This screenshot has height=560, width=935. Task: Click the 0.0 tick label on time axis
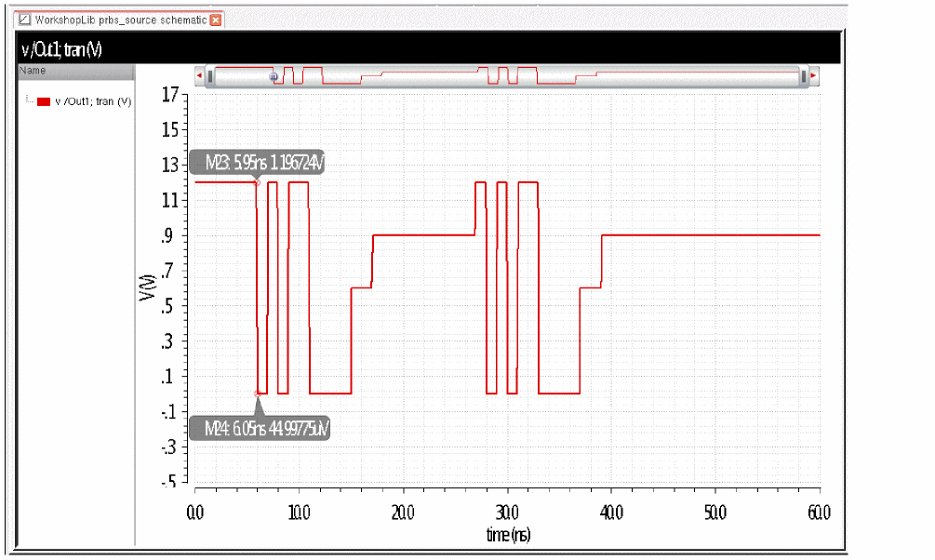[x=195, y=512]
